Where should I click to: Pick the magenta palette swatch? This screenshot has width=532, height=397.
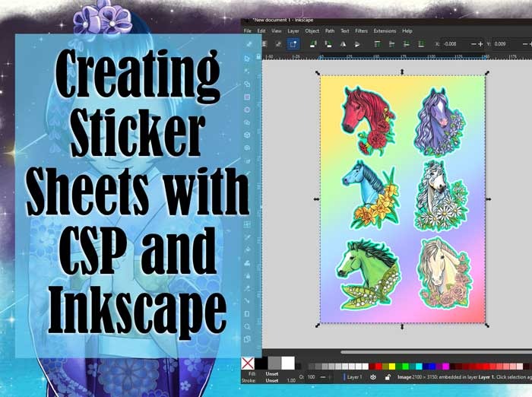coord(446,366)
